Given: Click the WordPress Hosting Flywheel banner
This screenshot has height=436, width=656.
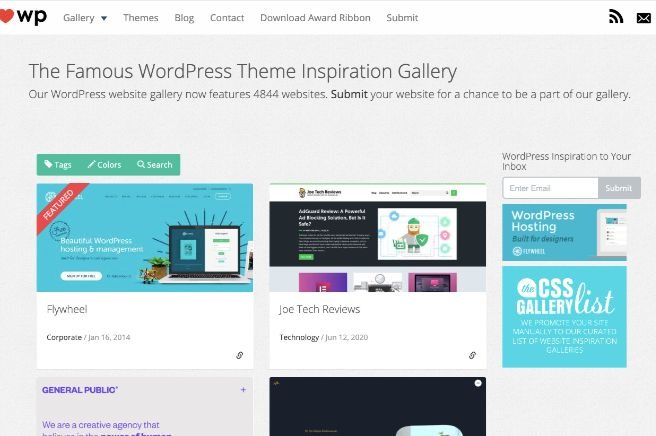Looking at the screenshot, I should coord(564,232).
